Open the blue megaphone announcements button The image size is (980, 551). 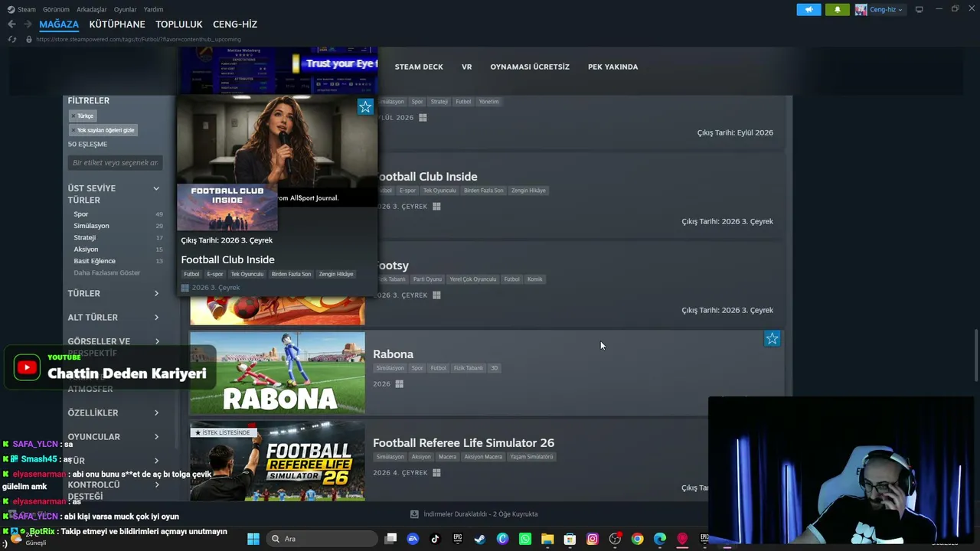point(808,9)
